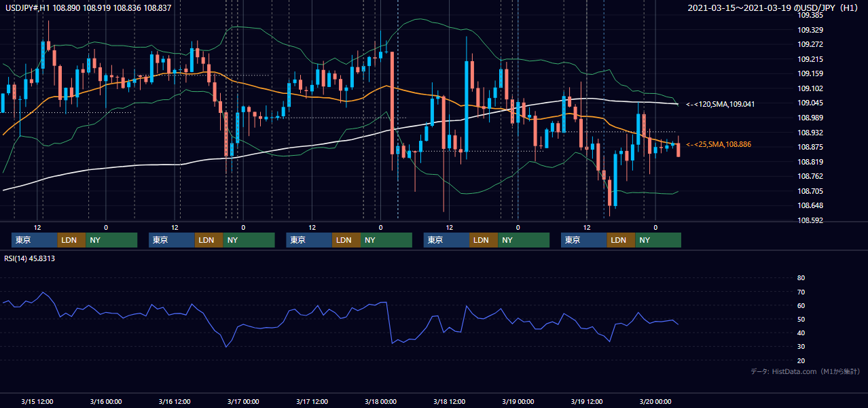Image resolution: width=868 pixels, height=408 pixels.
Task: Click RSI scale level 70
Action: click(801, 292)
